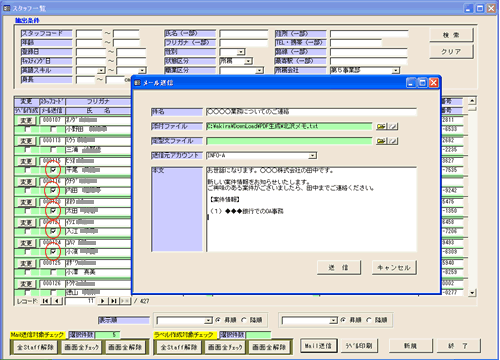This screenshot has width=500, height=360.
Task: Select 降順 for second sort dropdown
Action: pos(369,320)
